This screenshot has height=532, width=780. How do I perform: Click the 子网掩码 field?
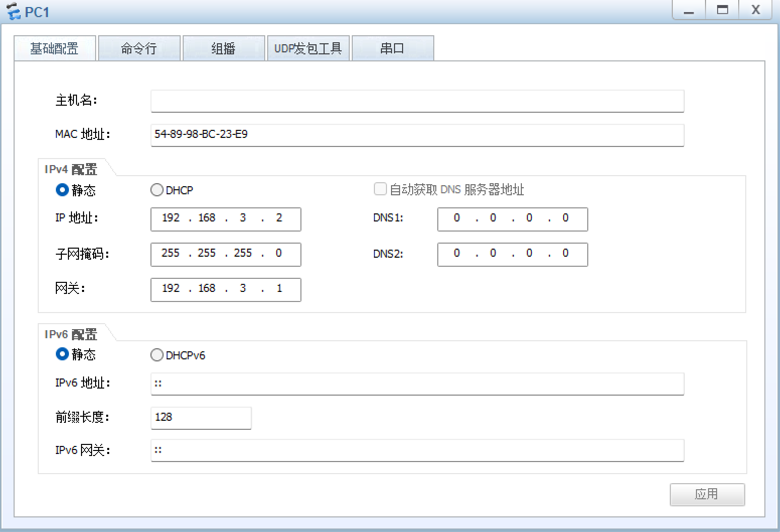[225, 254]
